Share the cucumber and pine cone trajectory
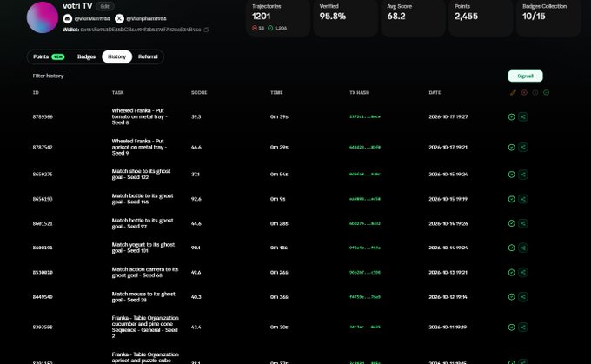591x364 pixels. tap(523, 327)
